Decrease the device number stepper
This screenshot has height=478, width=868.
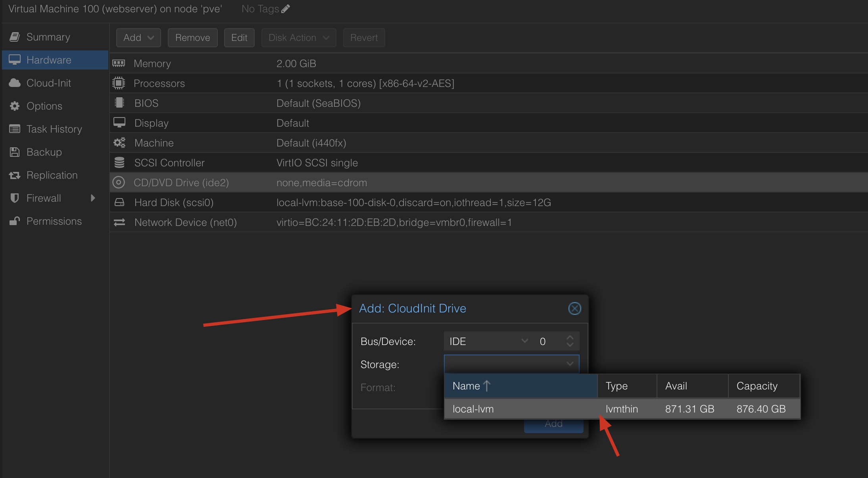click(570, 345)
